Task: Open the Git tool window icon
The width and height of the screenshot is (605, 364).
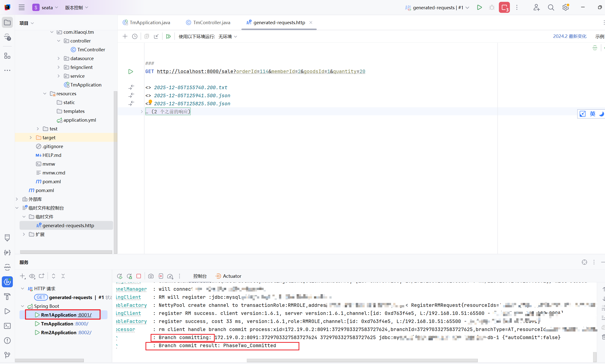Action: [7, 355]
